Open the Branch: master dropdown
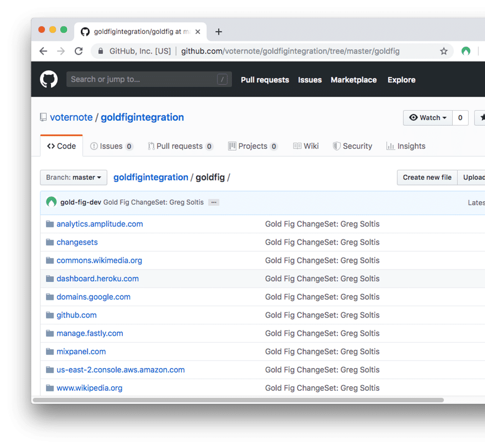The image size is (485, 448). [x=73, y=177]
